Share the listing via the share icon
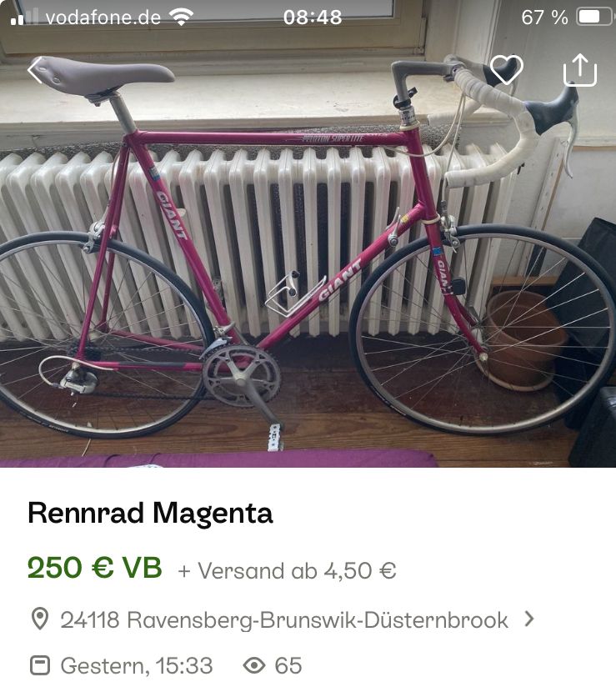The height and width of the screenshot is (697, 616). (580, 70)
